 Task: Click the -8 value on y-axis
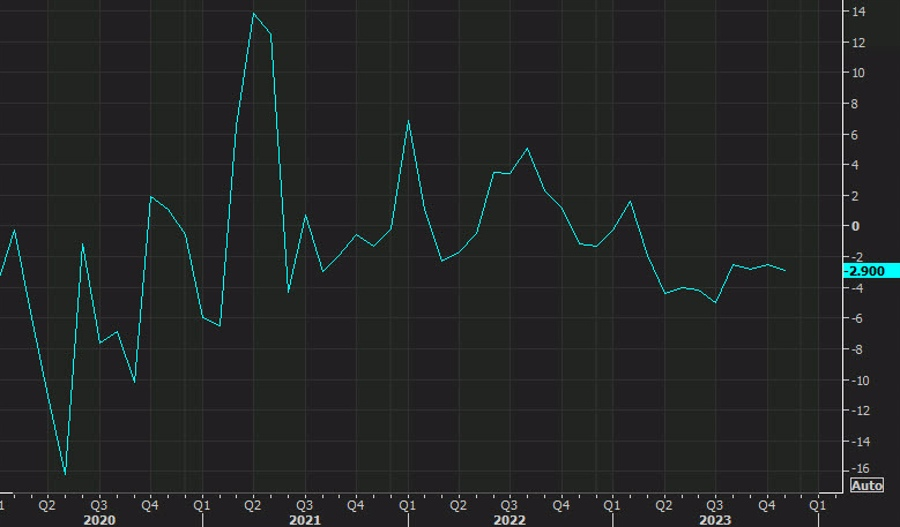(857, 350)
